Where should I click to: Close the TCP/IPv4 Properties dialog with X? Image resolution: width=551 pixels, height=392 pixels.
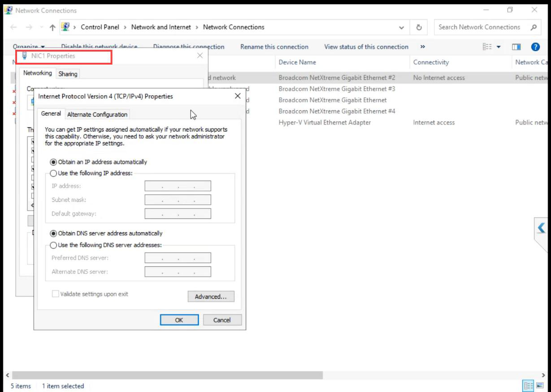[x=238, y=96]
